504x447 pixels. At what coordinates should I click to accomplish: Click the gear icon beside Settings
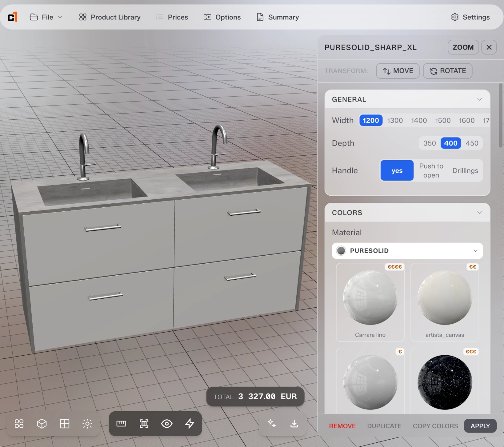pos(455,17)
